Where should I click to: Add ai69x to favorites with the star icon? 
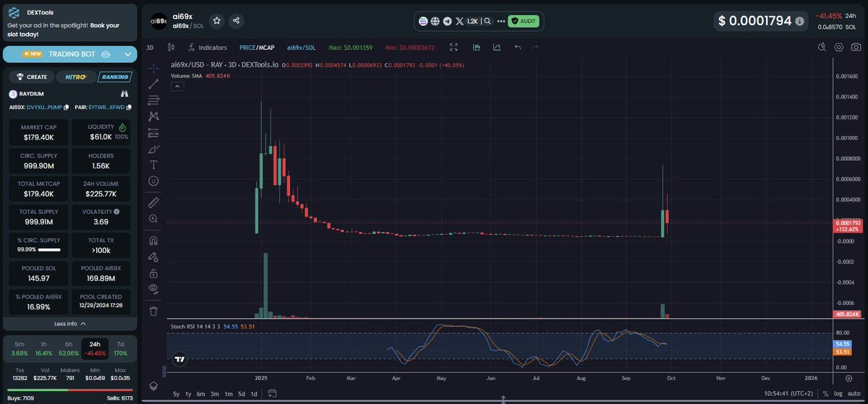(216, 21)
